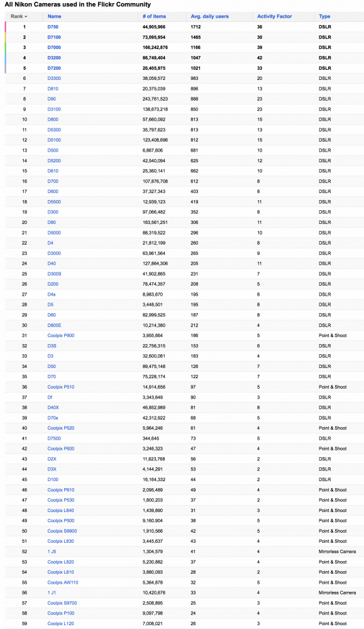Click the D800E camera link
This screenshot has width=364, height=629.
[55, 325]
